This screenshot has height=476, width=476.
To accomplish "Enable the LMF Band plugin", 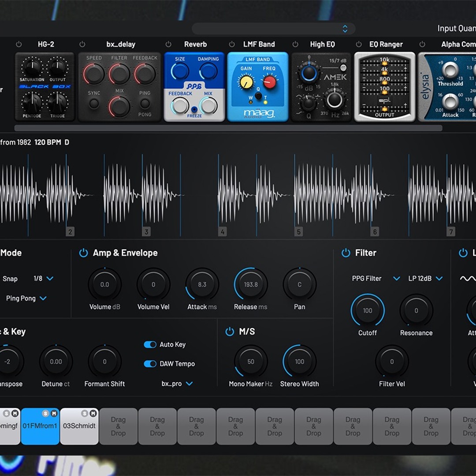I will [232, 44].
